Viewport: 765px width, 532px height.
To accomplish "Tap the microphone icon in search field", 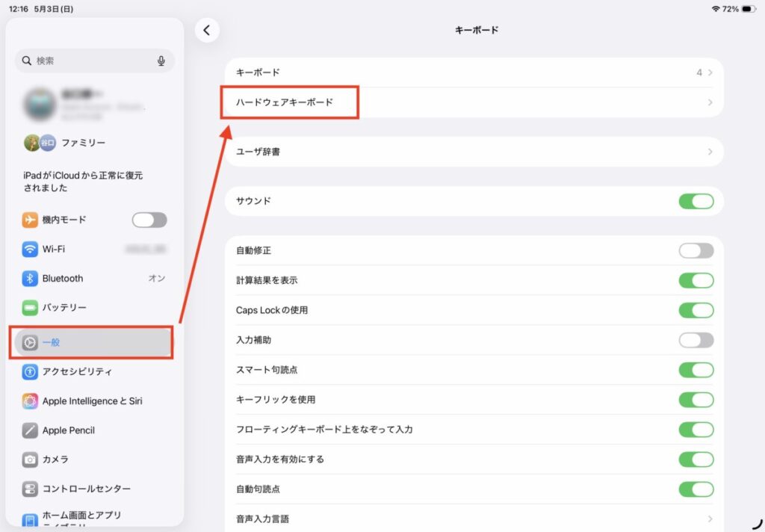I will tap(161, 61).
